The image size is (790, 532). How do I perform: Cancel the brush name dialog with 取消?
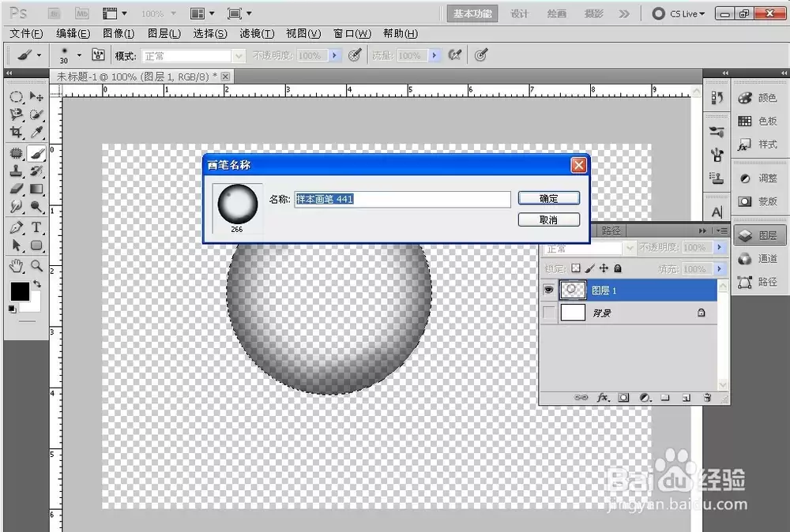tap(549, 220)
